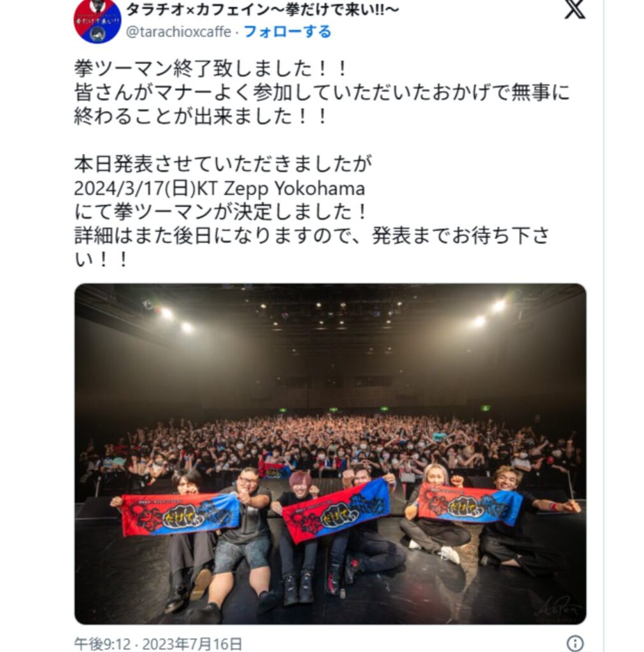Click display name タラチオ×カフェイン
This screenshot has width=644, height=652.
262,9
